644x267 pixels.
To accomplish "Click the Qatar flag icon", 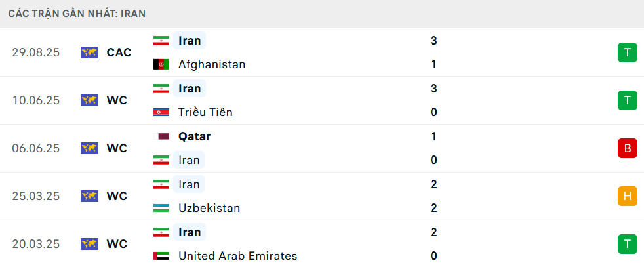I will click(161, 136).
